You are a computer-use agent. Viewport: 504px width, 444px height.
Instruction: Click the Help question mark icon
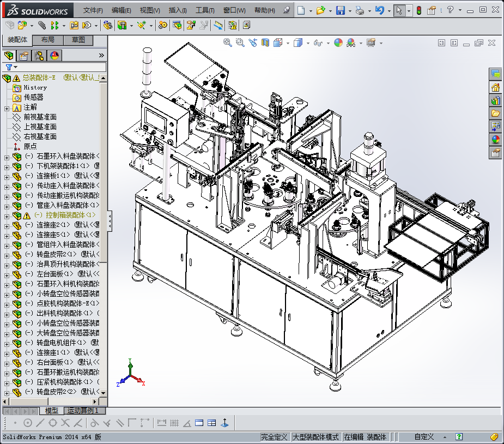(x=450, y=10)
